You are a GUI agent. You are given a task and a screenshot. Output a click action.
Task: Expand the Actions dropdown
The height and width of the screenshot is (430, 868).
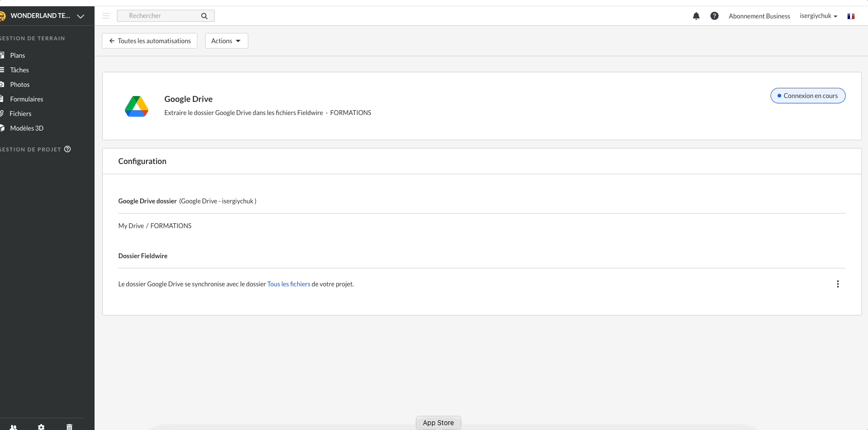click(x=226, y=41)
